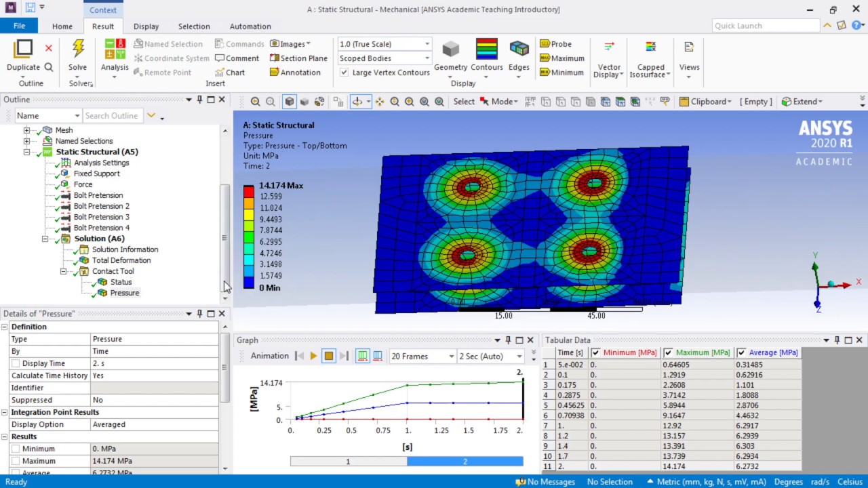
Task: Click the red delete X in Outline group
Action: click(48, 48)
